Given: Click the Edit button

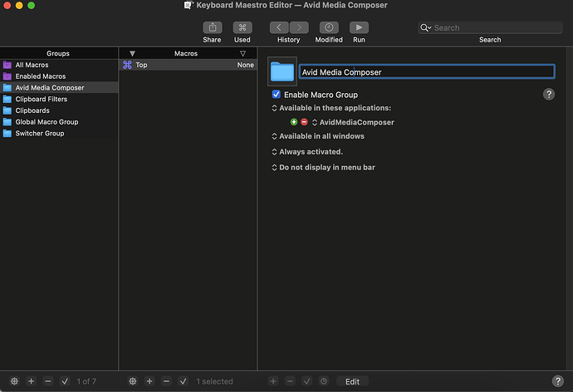Looking at the screenshot, I should pos(352,381).
